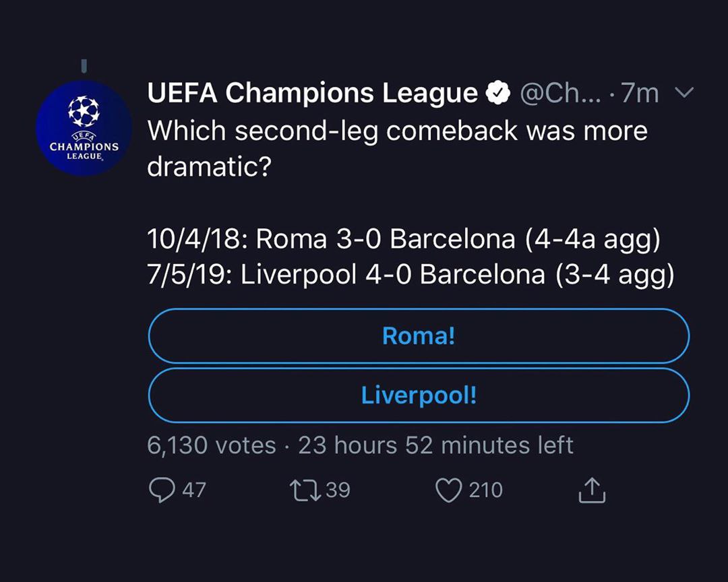Screen dimensions: 728x582
Task: Open the truncated @Ch... handle
Action: click(560, 93)
